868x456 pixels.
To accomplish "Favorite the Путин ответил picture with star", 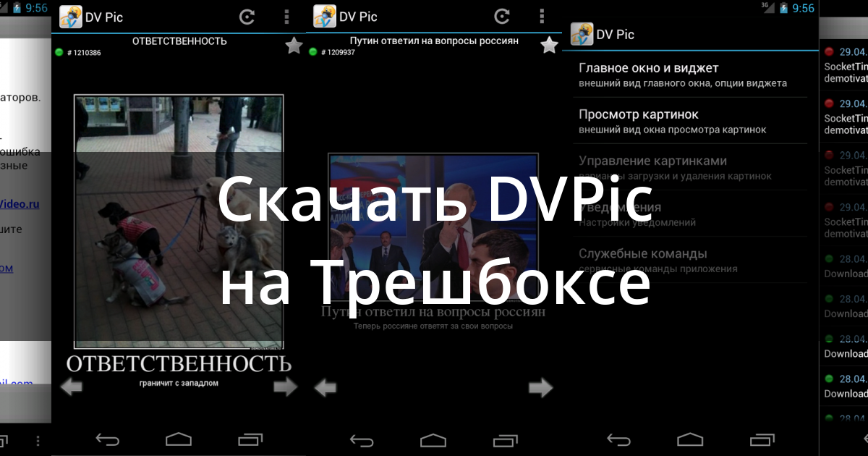I will [x=549, y=46].
